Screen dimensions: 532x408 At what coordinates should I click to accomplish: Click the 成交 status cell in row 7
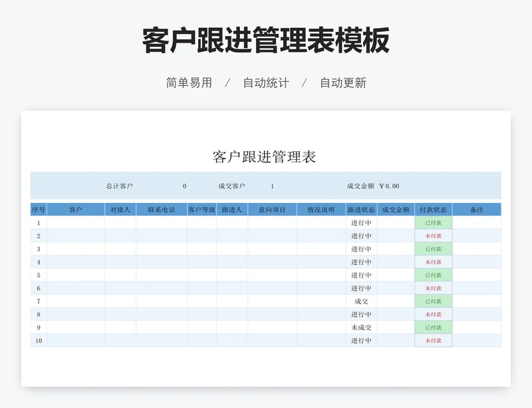361,302
